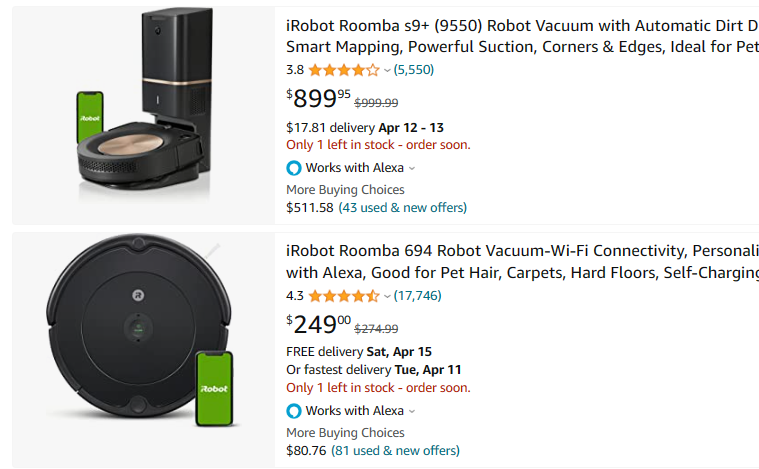
Task: Expand rating breakdown arrow for 4.3 rating
Action: pyautogui.click(x=387, y=296)
